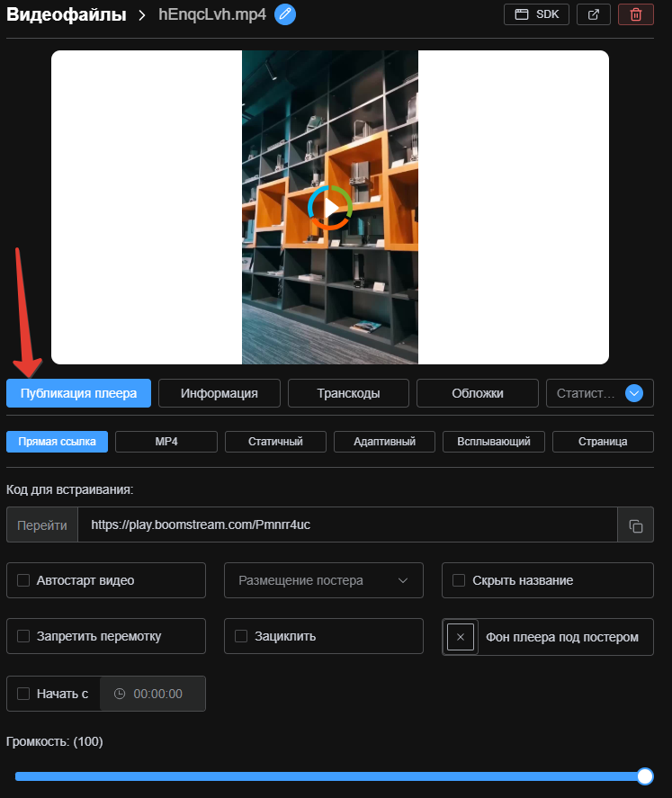Select the Прямая ссылка option
This screenshot has width=672, height=798.
[x=57, y=442]
